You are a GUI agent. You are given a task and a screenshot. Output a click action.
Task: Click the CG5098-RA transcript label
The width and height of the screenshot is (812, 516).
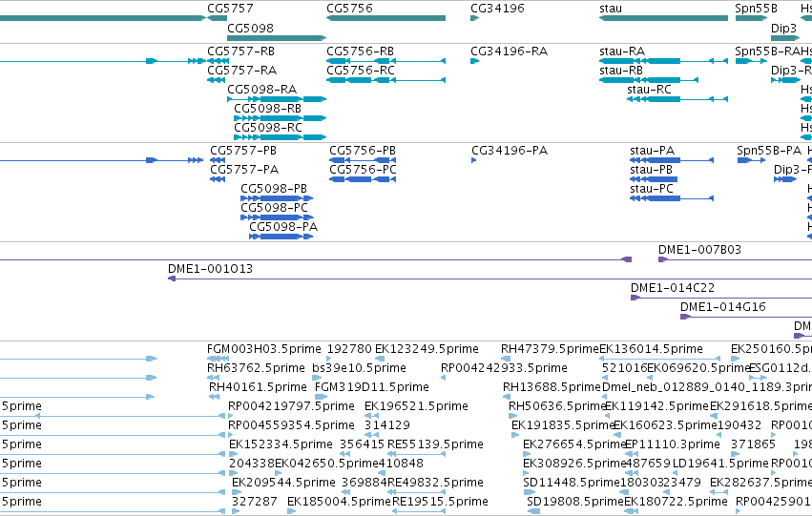tap(262, 90)
